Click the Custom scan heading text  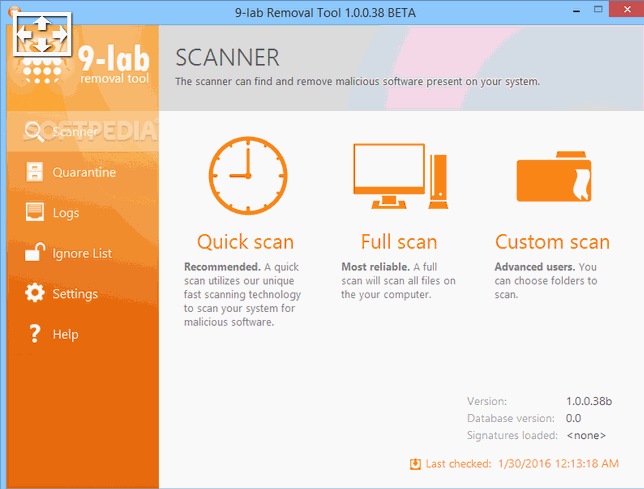click(552, 242)
